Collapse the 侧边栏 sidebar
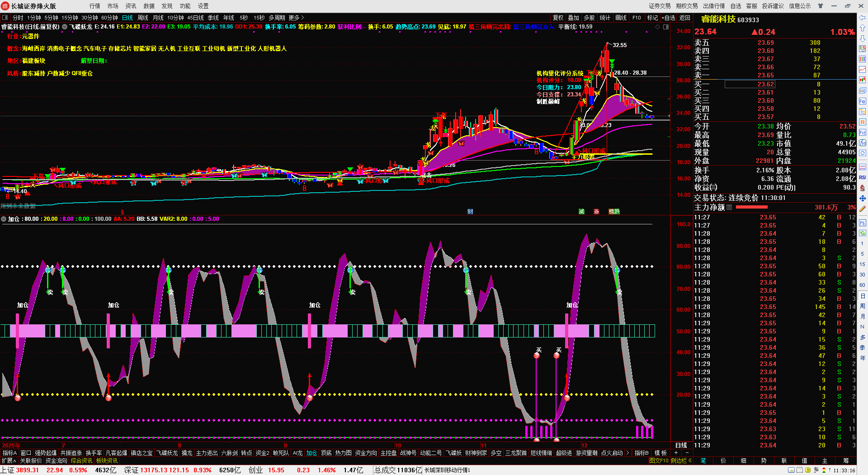 click(x=681, y=461)
